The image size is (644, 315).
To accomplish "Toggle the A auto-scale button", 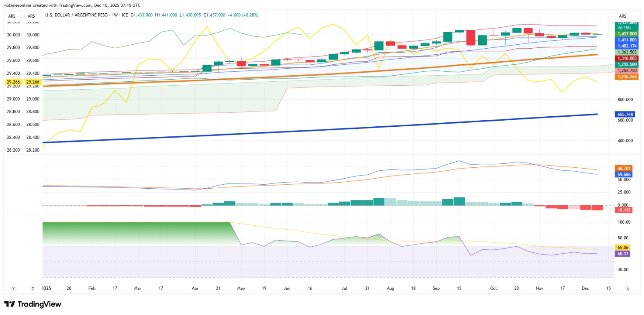I will point(627,288).
